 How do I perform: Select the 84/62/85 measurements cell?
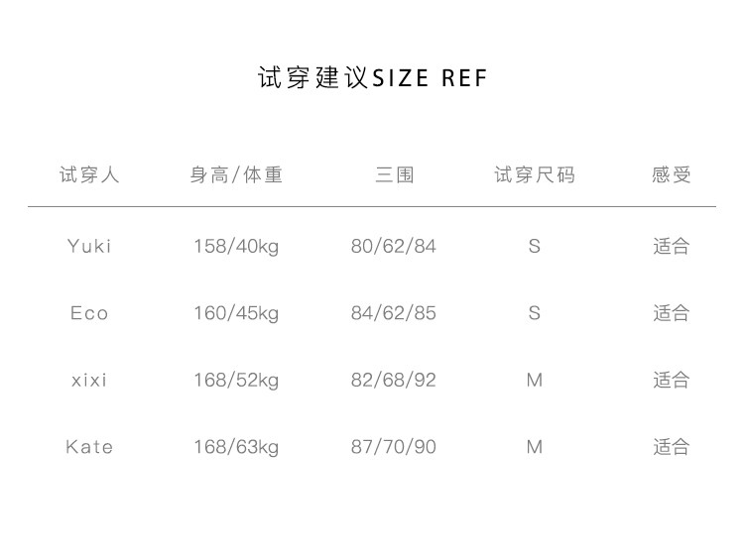tap(394, 313)
